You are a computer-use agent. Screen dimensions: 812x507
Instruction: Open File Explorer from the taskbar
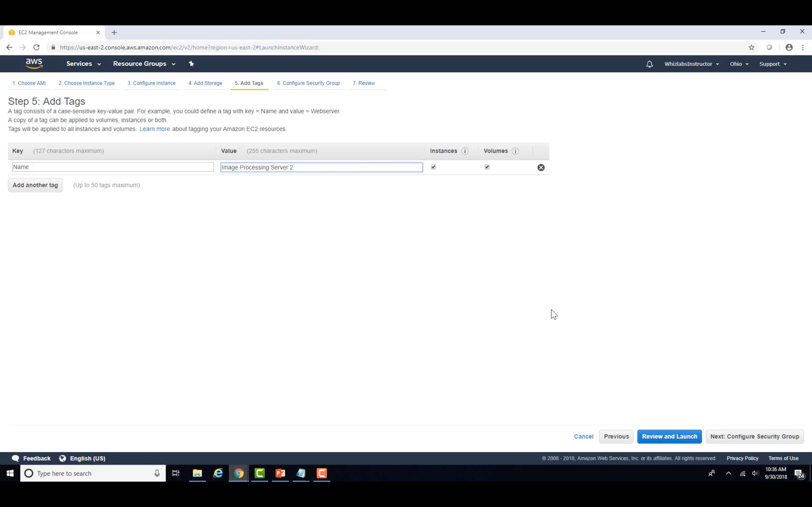[x=197, y=473]
